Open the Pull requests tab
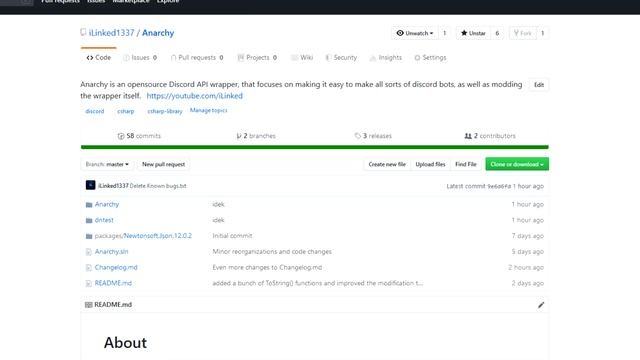Image resolution: width=640 pixels, height=360 pixels. pyautogui.click(x=197, y=58)
